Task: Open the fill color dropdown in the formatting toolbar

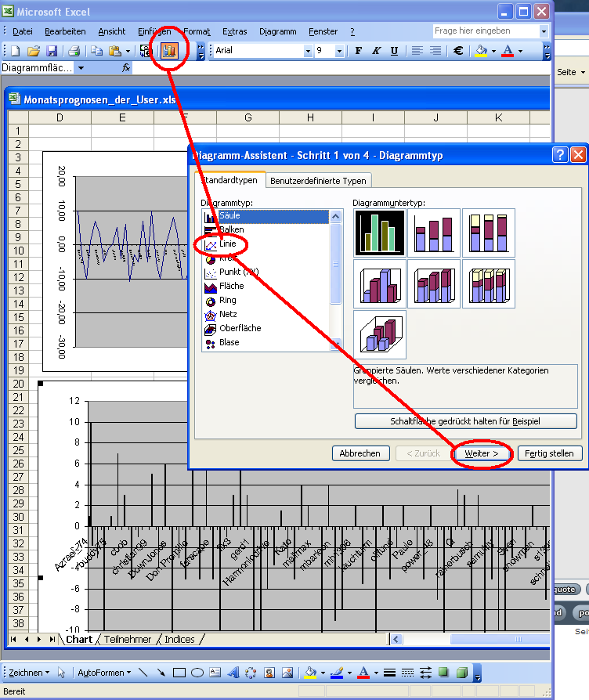Action: click(493, 51)
